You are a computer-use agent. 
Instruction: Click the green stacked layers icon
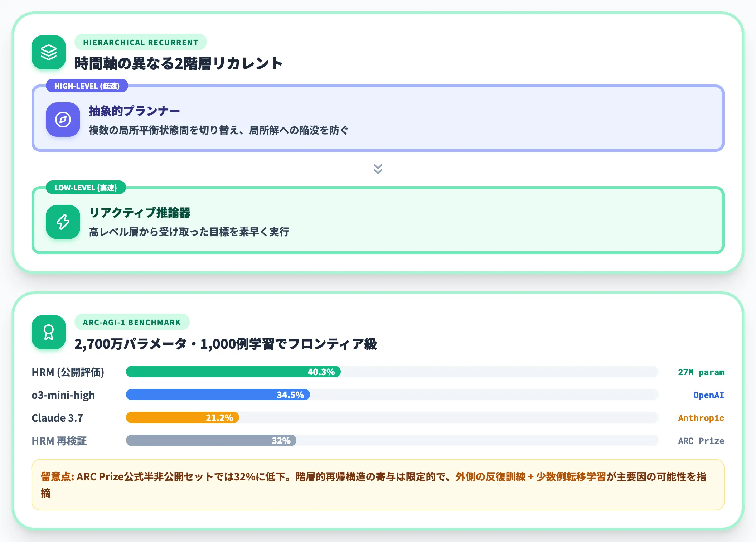49,52
